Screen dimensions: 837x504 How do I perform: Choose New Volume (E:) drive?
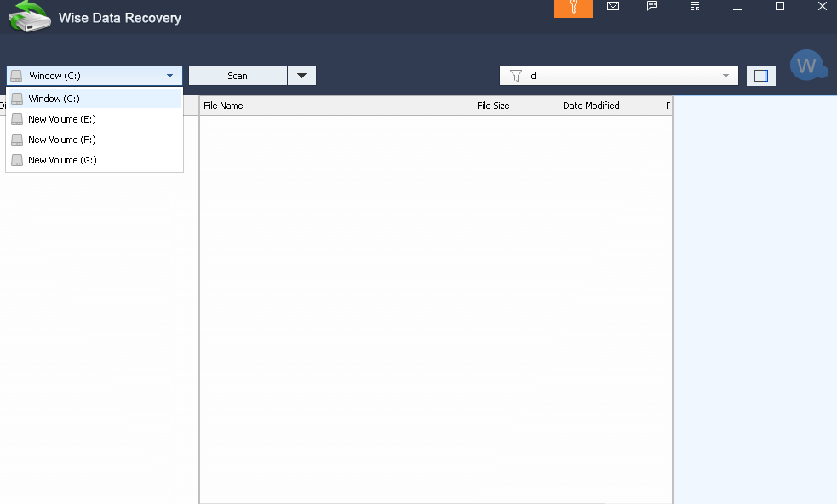(x=95, y=119)
